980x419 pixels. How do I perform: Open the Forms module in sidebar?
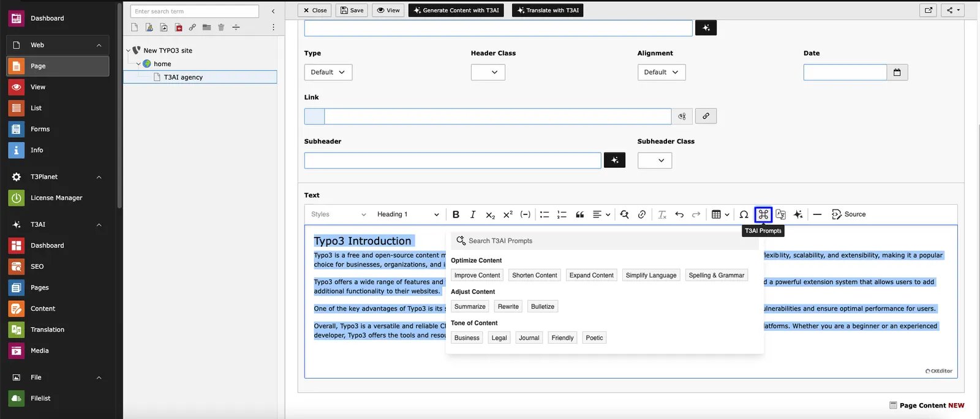point(58,129)
